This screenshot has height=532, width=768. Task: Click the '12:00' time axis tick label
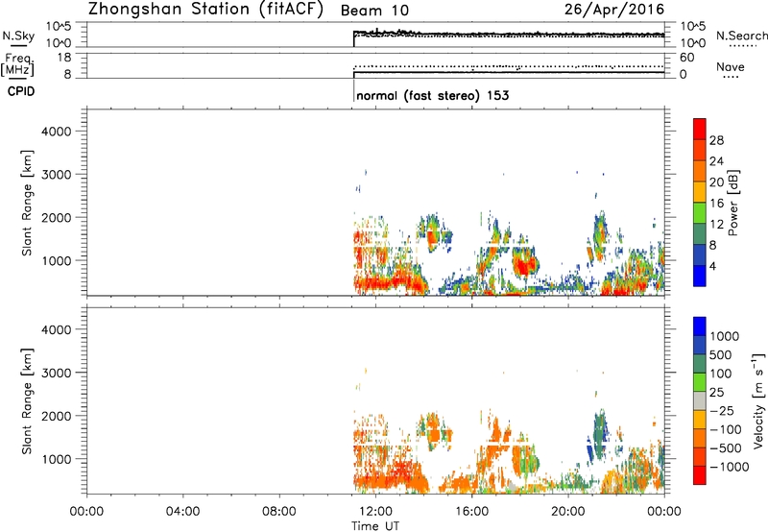coord(375,512)
